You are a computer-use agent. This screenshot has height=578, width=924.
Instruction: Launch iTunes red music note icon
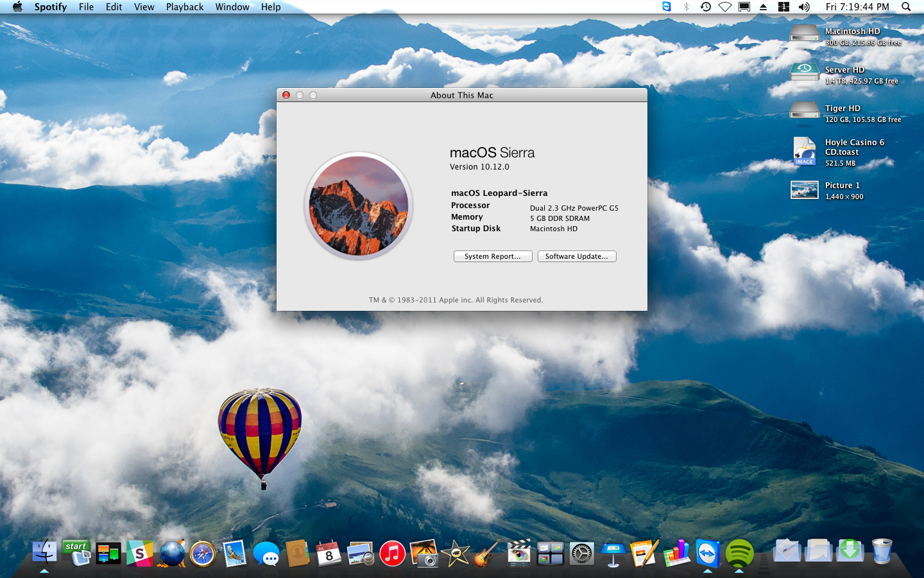[x=392, y=553]
